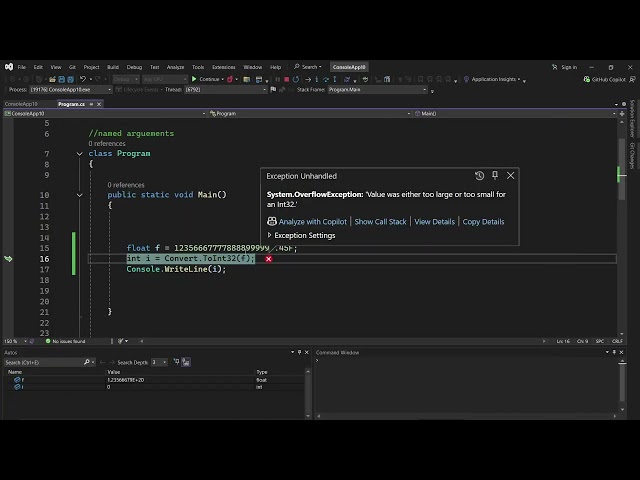
Task: Select the variable f row in Autos
Action: click(155, 380)
